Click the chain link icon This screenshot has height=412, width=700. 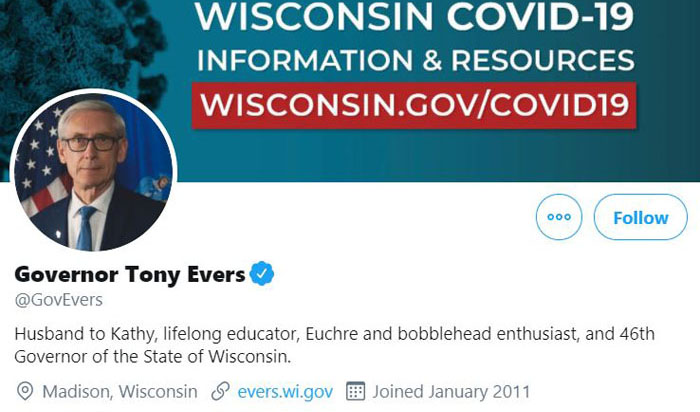221,391
